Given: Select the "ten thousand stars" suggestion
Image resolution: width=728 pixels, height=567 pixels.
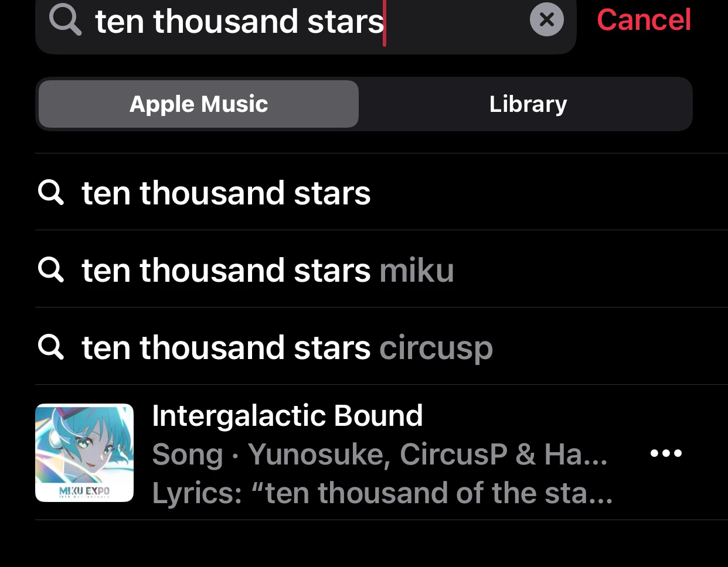Looking at the screenshot, I should point(382,192).
